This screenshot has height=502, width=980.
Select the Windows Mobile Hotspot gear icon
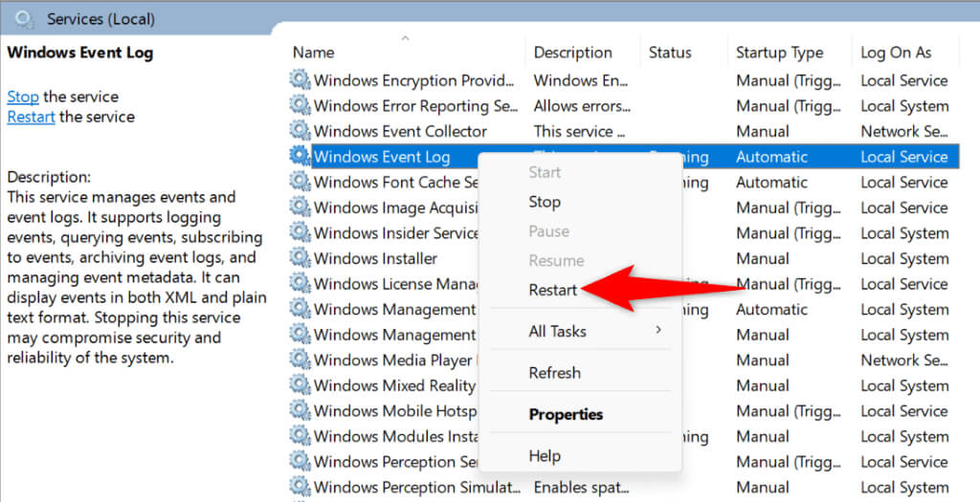[300, 410]
